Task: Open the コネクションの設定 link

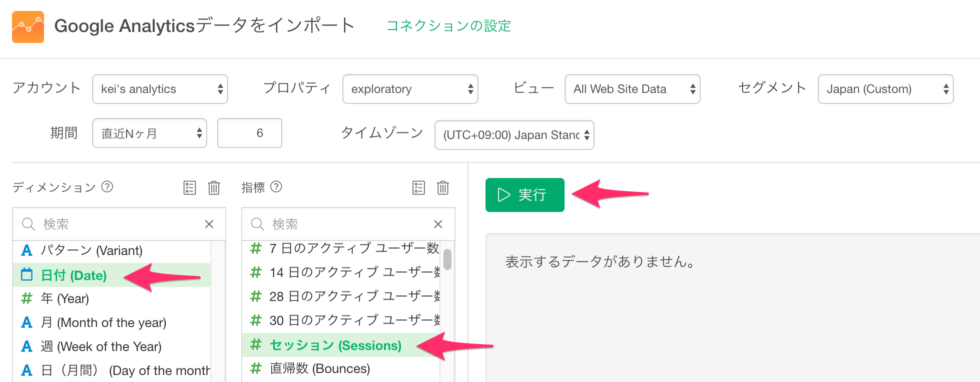Action: pos(449,26)
